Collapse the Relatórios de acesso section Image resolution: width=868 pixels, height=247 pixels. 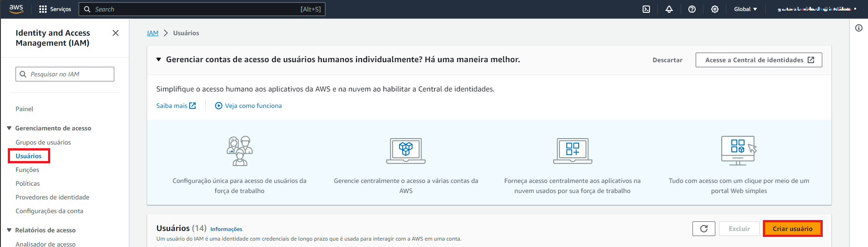[9, 230]
